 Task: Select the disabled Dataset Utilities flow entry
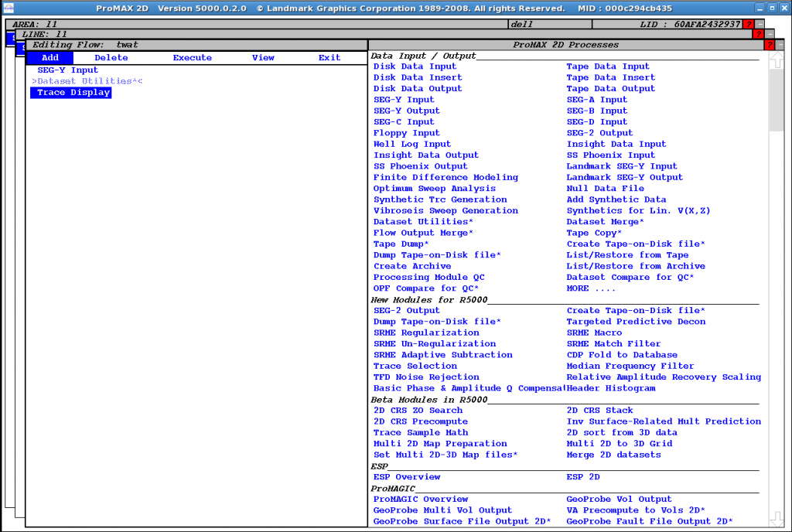pyautogui.click(x=87, y=81)
